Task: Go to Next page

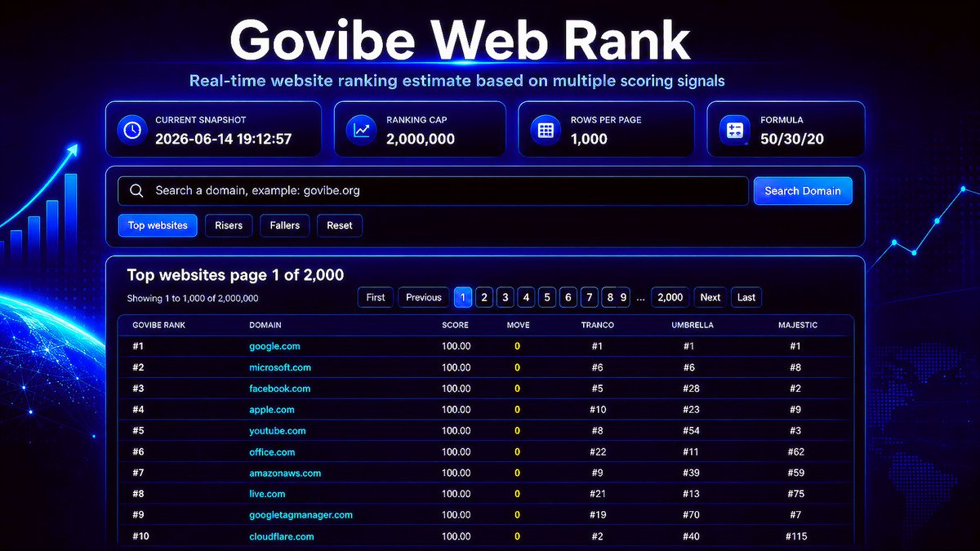Action: pos(710,297)
